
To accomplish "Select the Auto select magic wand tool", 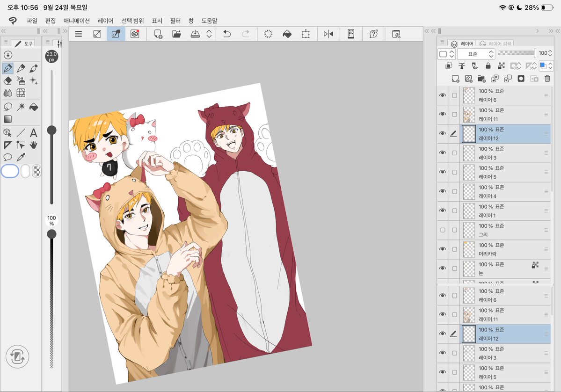I will [21, 107].
